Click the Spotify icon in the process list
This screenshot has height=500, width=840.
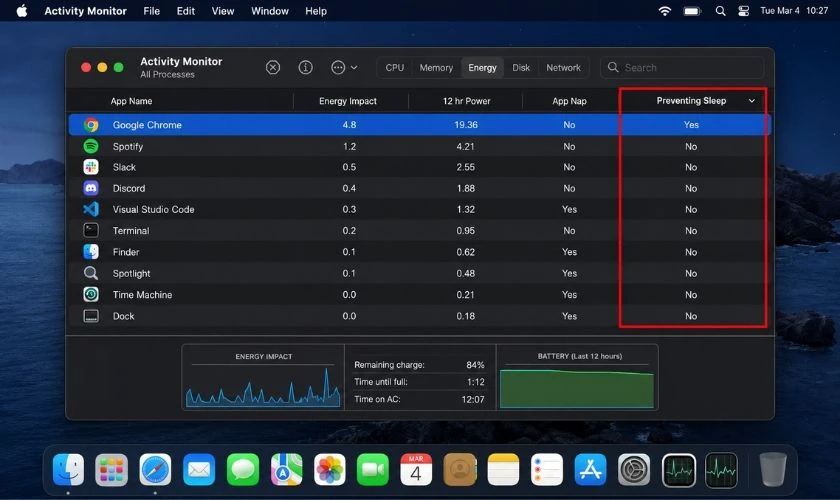[91, 146]
